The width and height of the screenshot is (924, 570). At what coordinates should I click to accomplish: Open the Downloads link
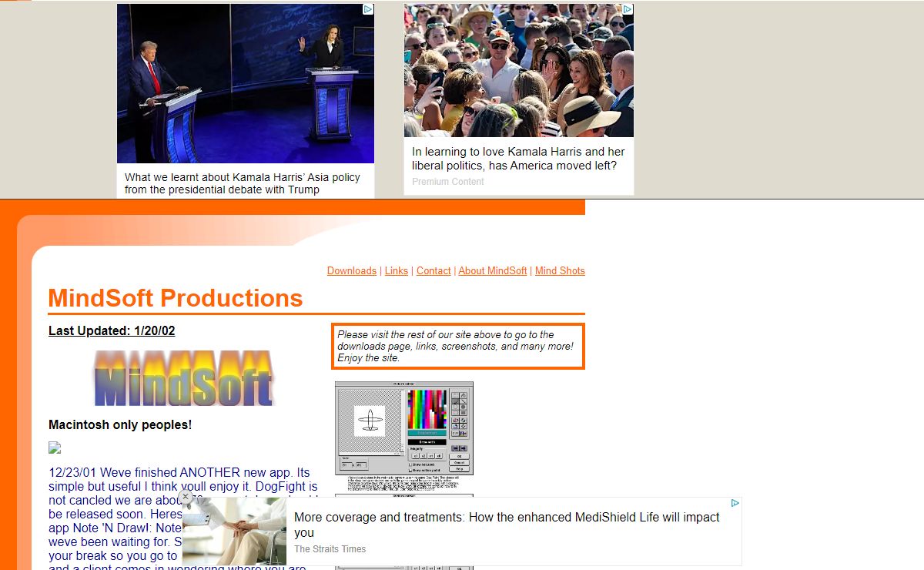[x=352, y=270]
